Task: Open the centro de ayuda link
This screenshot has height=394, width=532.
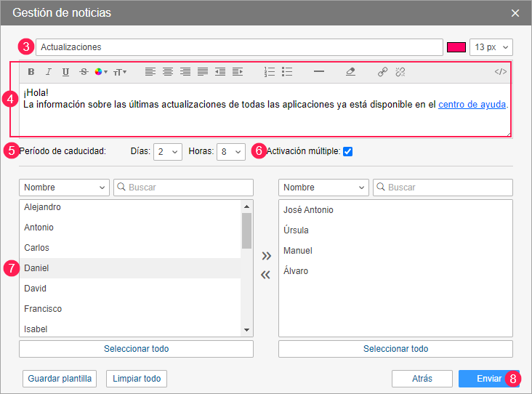Action: click(x=472, y=105)
